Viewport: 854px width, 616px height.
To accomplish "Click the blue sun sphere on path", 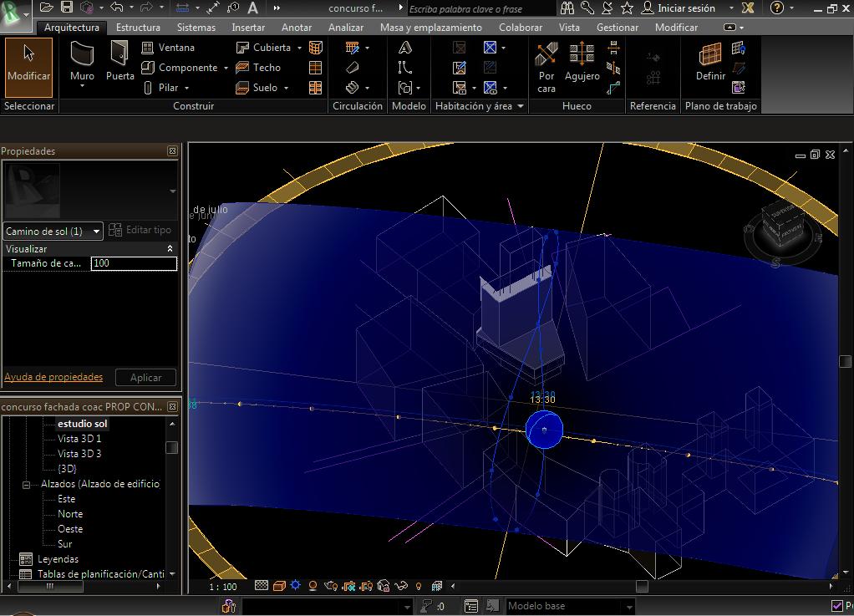I will pyautogui.click(x=544, y=429).
